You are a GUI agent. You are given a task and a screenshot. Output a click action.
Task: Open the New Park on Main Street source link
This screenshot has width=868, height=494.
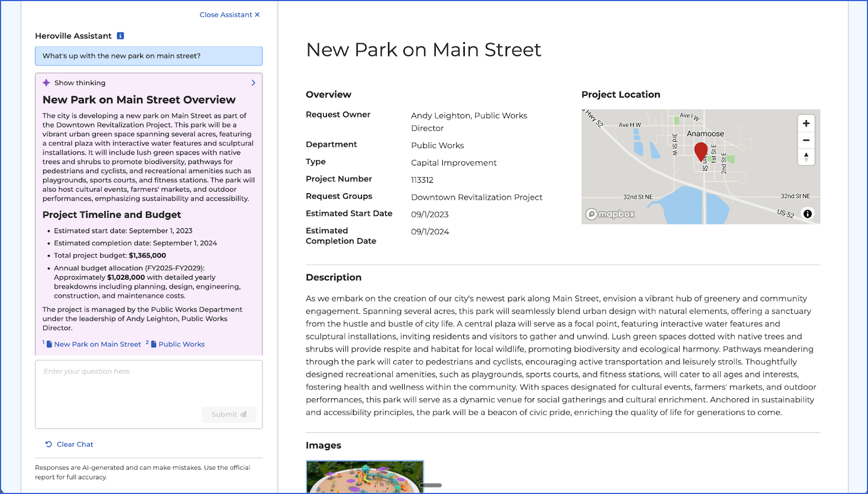coord(97,344)
